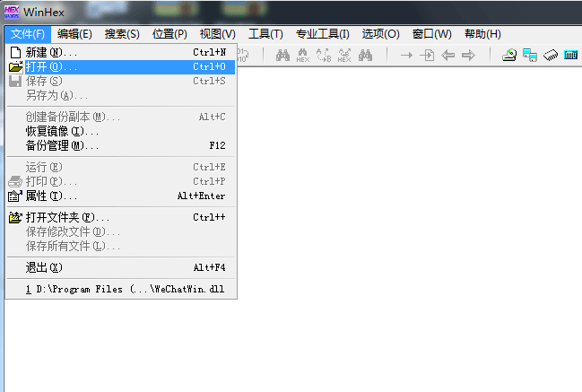Click the greyed 打印(P)... entry
Image resolution: width=582 pixels, height=392 pixels.
point(121,181)
